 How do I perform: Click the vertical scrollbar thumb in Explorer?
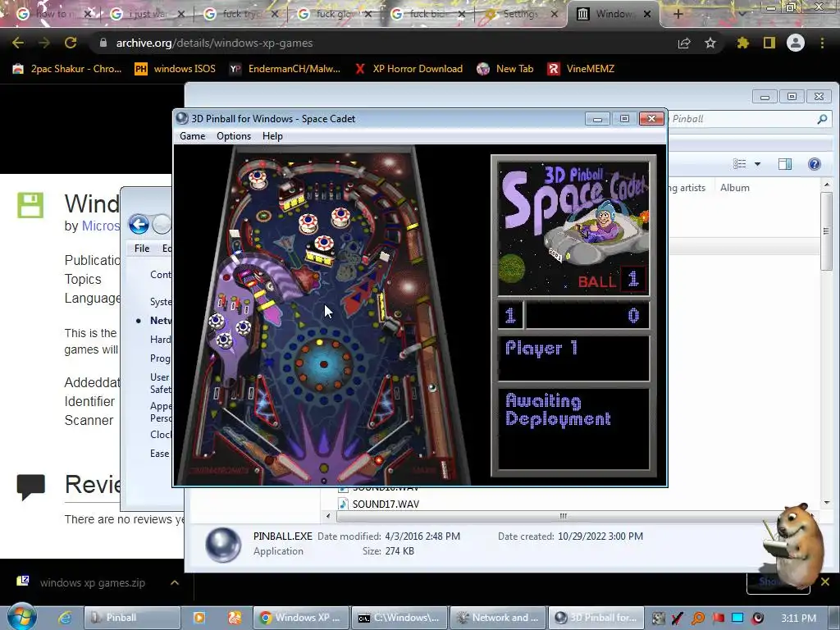pos(825,231)
